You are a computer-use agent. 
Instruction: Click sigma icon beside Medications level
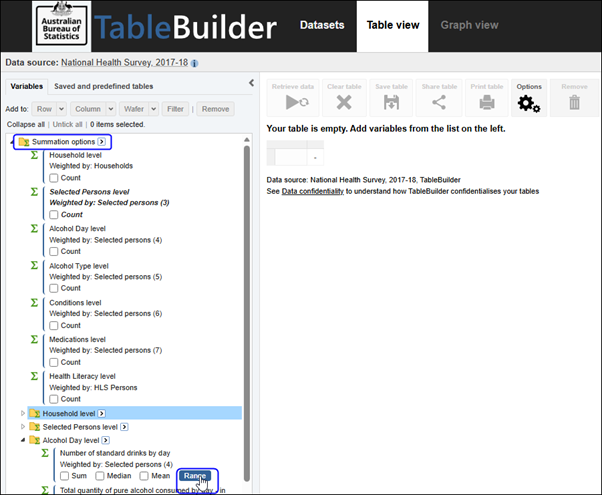pyautogui.click(x=34, y=339)
